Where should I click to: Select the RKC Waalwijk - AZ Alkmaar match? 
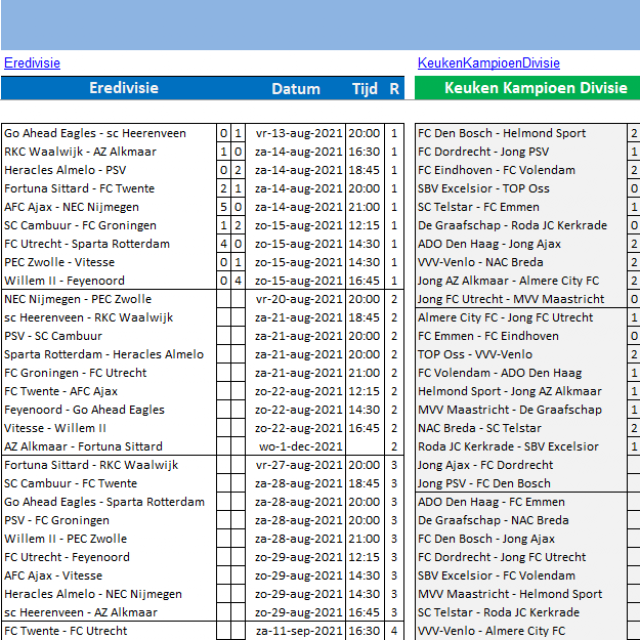coord(80,152)
